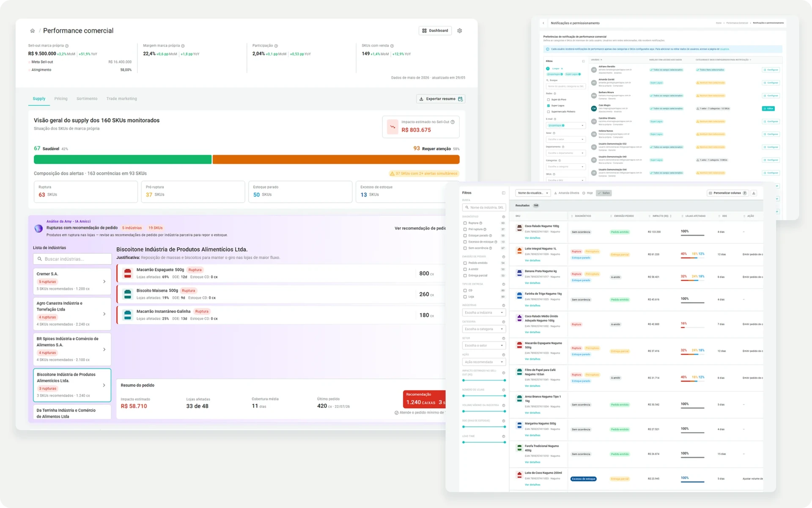The height and width of the screenshot is (508, 812).
Task: Click Coco Ralado Nagumo 100g product icon
Action: click(519, 228)
